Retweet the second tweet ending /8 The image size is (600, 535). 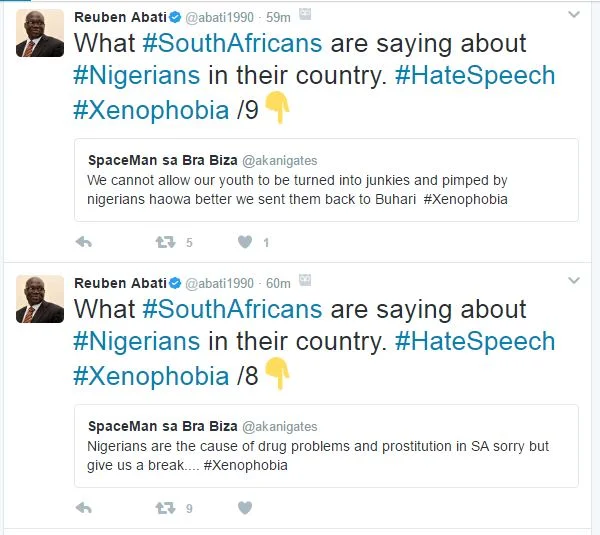click(164, 508)
